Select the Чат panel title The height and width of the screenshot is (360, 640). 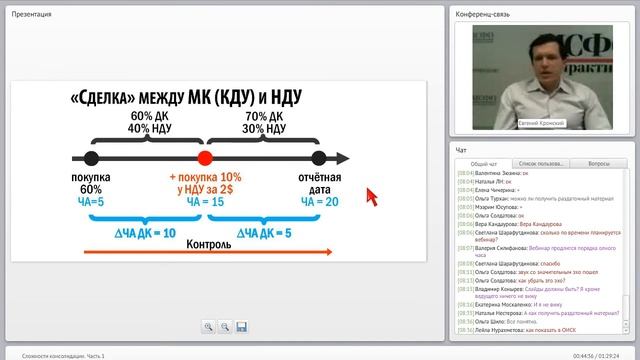coord(461,150)
